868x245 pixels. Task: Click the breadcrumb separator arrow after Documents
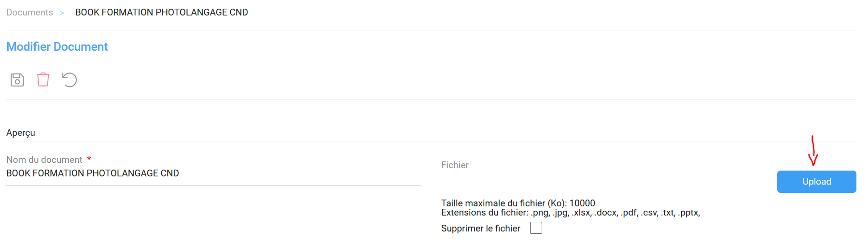click(x=62, y=13)
